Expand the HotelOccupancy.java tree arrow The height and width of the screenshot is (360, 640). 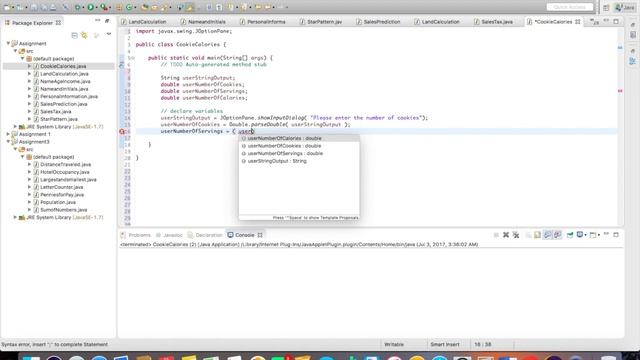[x=29, y=172]
